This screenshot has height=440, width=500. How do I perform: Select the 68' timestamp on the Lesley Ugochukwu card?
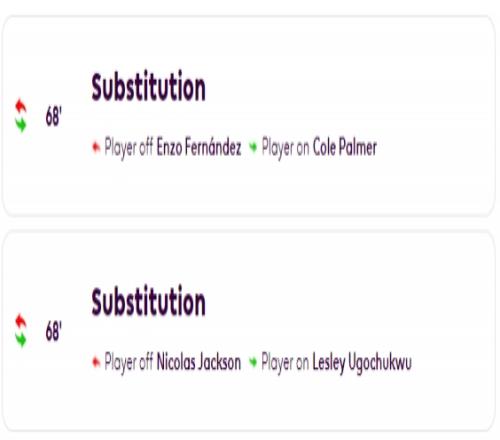pyautogui.click(x=54, y=332)
